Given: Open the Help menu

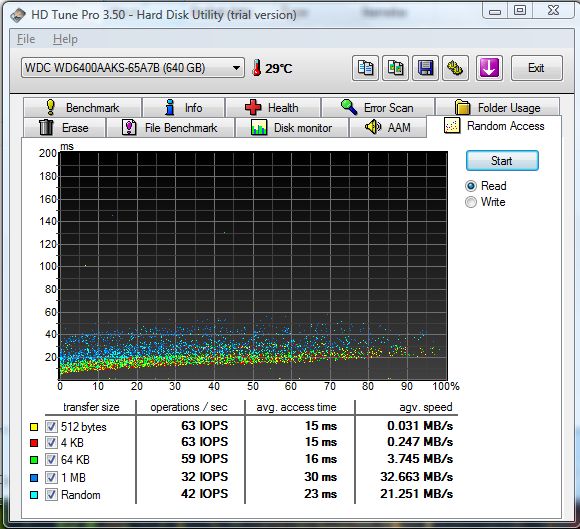Looking at the screenshot, I should click(65, 39).
